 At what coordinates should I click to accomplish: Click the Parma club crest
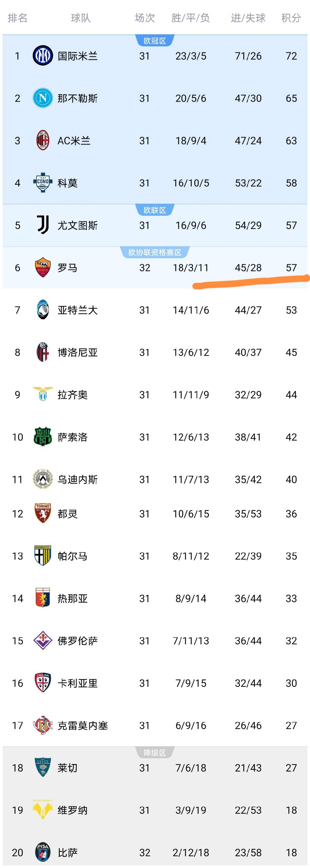pos(43,556)
